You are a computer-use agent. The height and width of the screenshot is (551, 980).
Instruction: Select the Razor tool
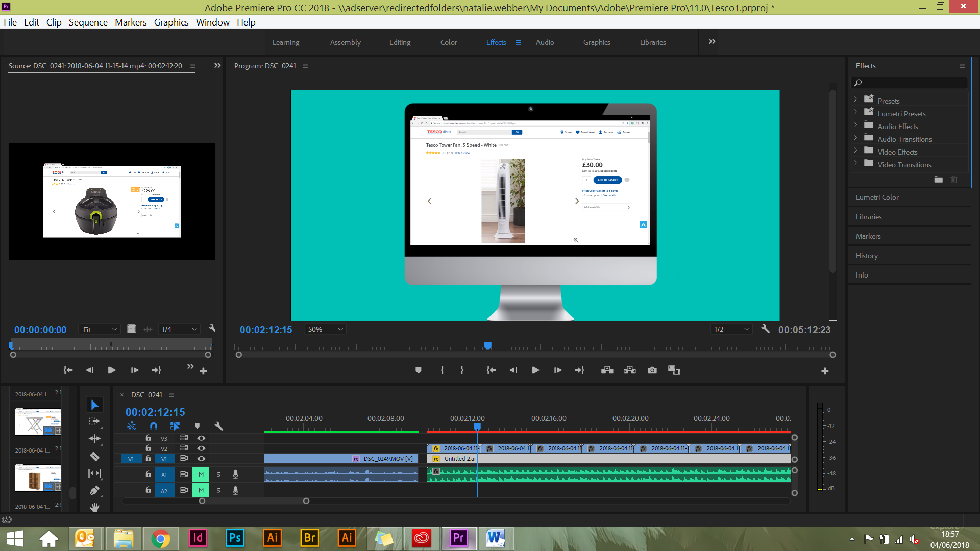(x=95, y=456)
